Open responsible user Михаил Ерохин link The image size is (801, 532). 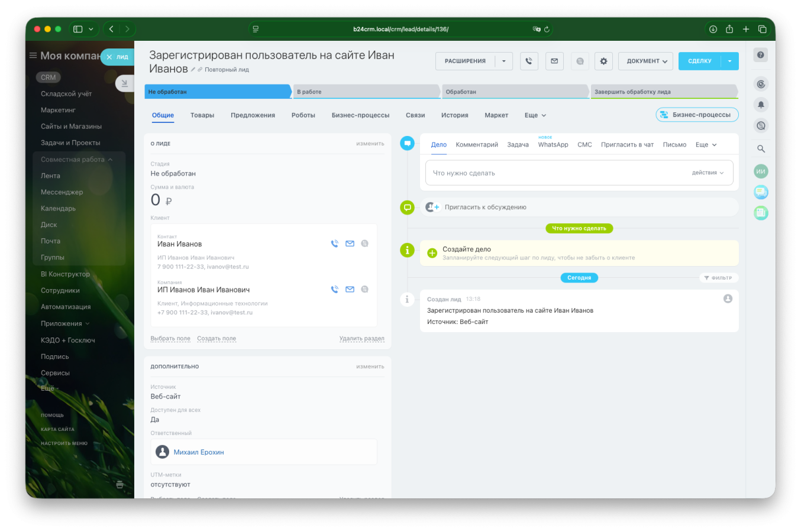(x=199, y=452)
